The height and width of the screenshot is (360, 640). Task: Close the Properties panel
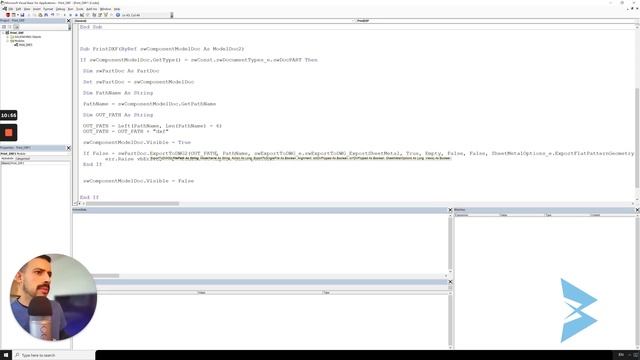pyautogui.click(x=69, y=148)
